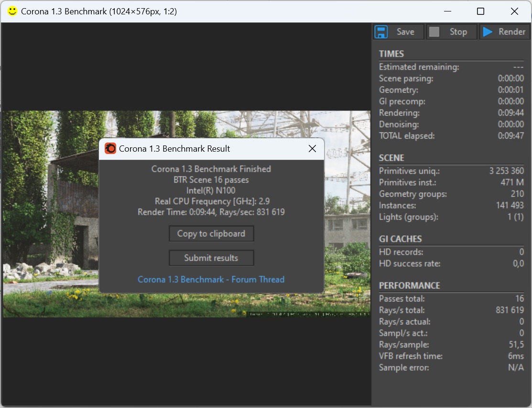The width and height of the screenshot is (532, 408).
Task: Click Scene parsing time 0:00:00
Action: pyautogui.click(x=510, y=78)
